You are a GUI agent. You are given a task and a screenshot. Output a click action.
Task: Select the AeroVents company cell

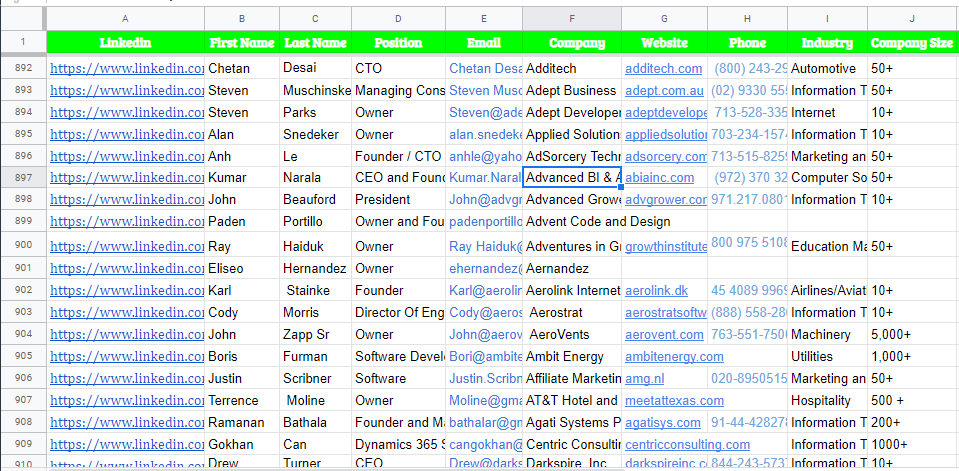572,334
